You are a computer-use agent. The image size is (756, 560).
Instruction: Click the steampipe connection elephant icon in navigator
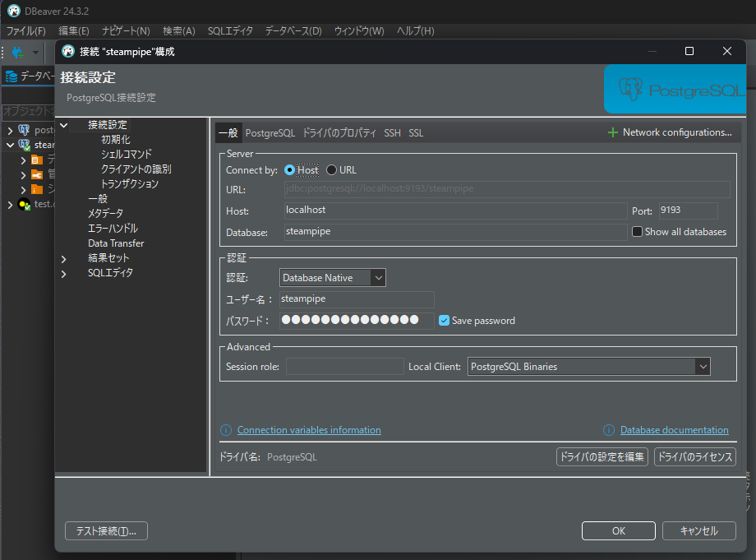(x=24, y=145)
